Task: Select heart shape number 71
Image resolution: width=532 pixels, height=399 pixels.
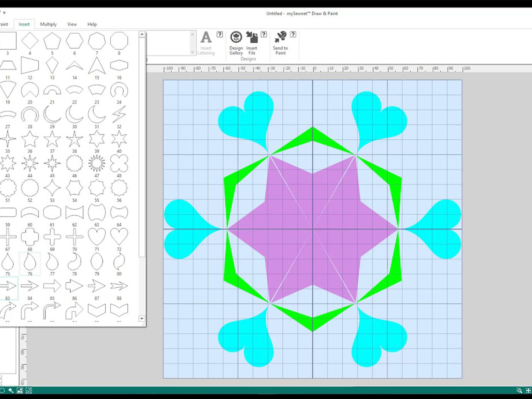Action: point(97,237)
